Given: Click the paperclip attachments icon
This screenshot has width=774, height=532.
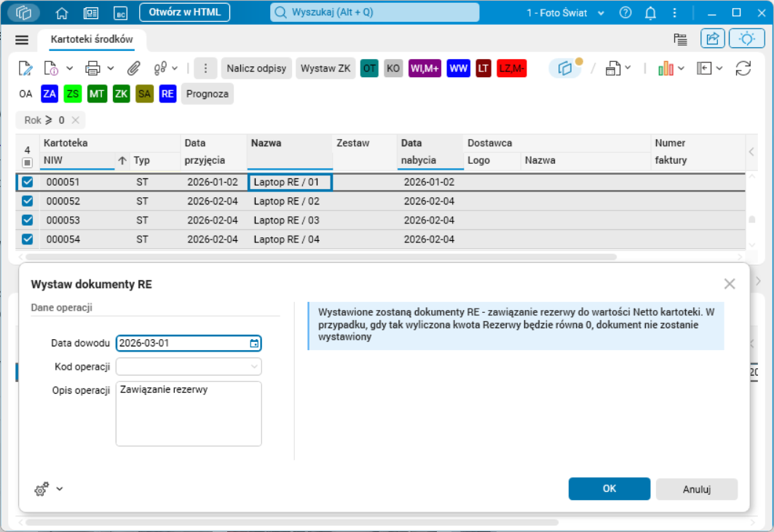Looking at the screenshot, I should (133, 68).
